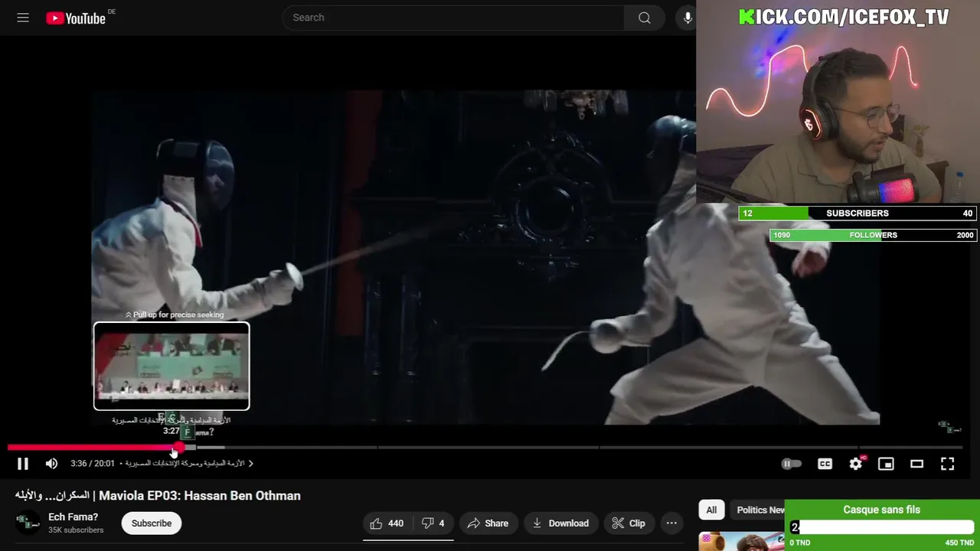Open the first recommended video thumbnail
Viewport: 980px width, 551px height.
[740, 541]
